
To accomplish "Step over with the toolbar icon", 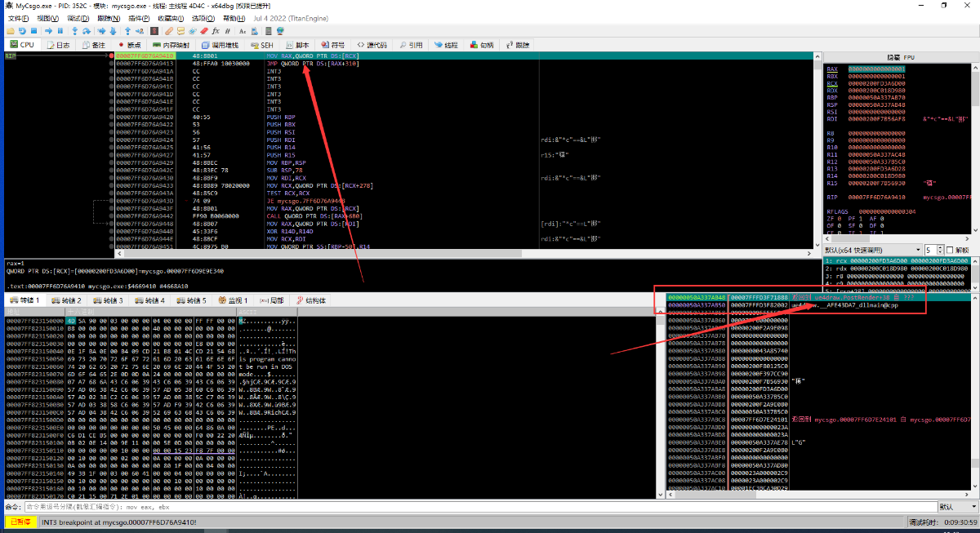I will [x=87, y=30].
